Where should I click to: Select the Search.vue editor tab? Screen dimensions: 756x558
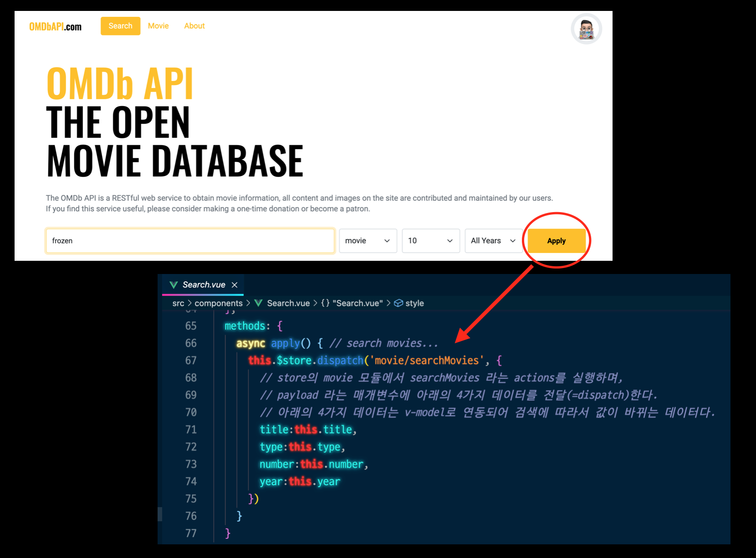[x=204, y=285]
